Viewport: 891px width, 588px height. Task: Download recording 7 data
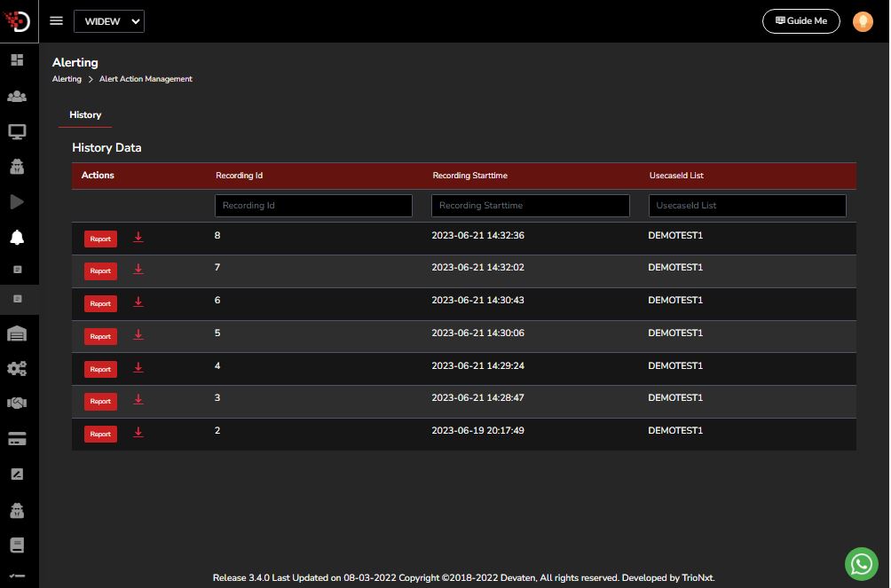click(138, 270)
